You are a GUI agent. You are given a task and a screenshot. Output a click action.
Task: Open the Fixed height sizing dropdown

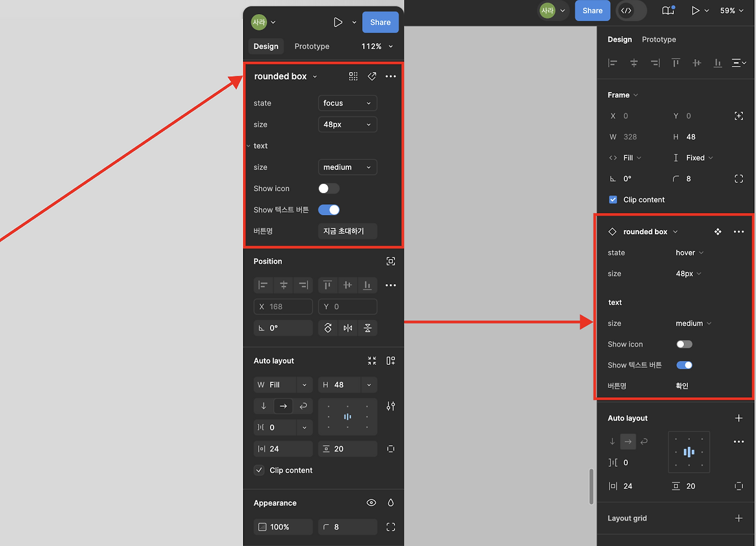tap(699, 158)
